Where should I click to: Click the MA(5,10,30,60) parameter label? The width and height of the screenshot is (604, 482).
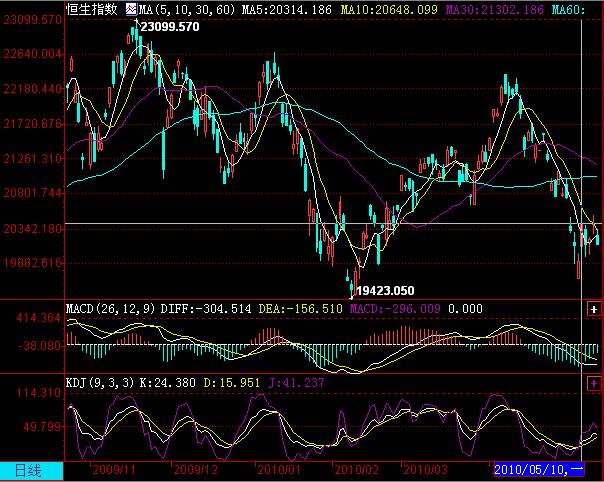(x=187, y=9)
